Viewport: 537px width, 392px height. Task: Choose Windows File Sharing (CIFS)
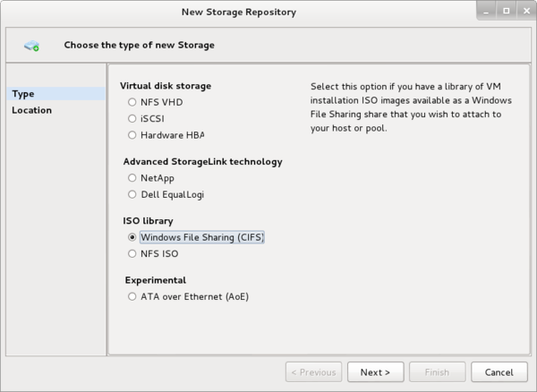(132, 237)
